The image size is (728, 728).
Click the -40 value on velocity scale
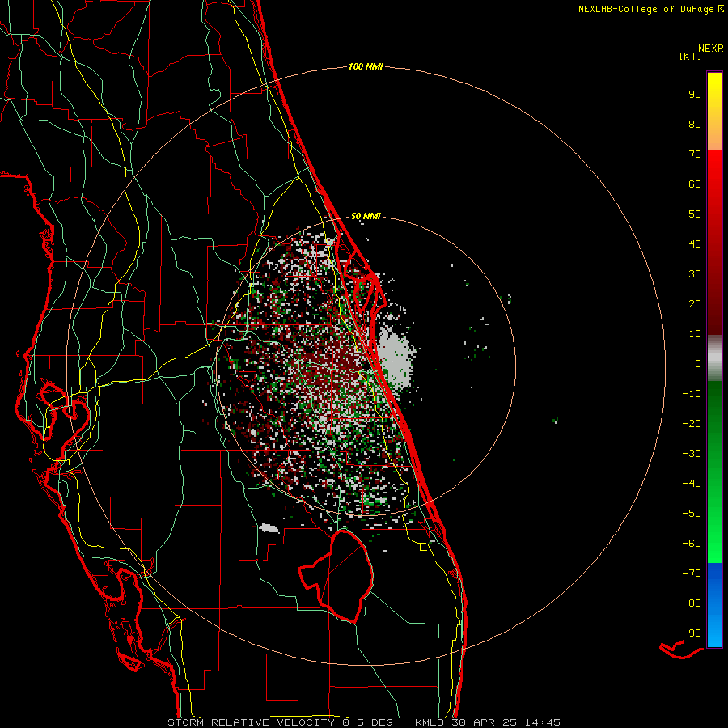[692, 484]
